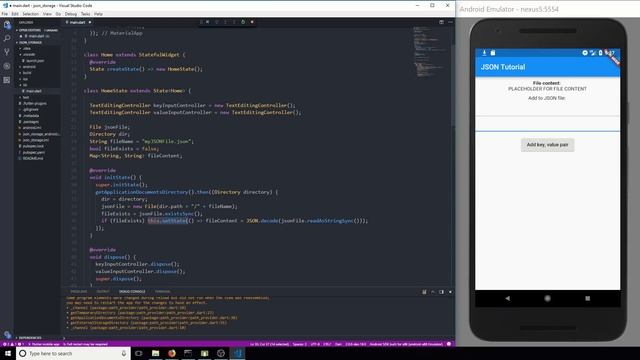Switch to the Output panel tab
Viewport: 640px width, 360px height.
pyautogui.click(x=103, y=291)
